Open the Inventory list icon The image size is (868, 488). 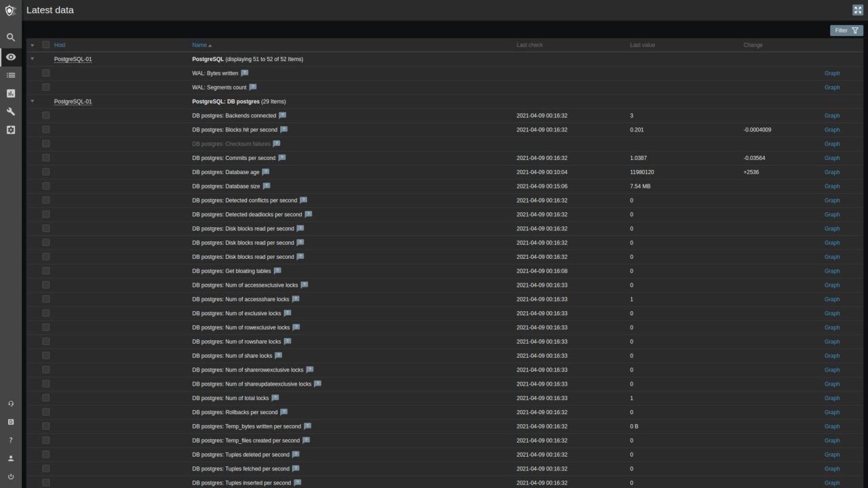click(x=11, y=75)
